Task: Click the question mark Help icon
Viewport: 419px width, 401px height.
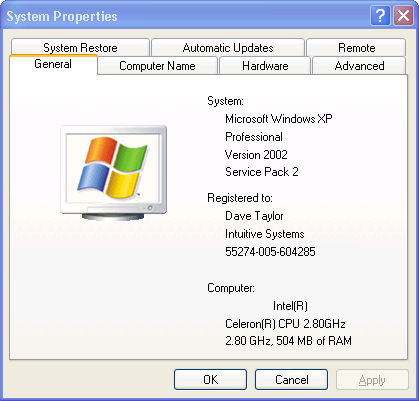Action: (380, 16)
